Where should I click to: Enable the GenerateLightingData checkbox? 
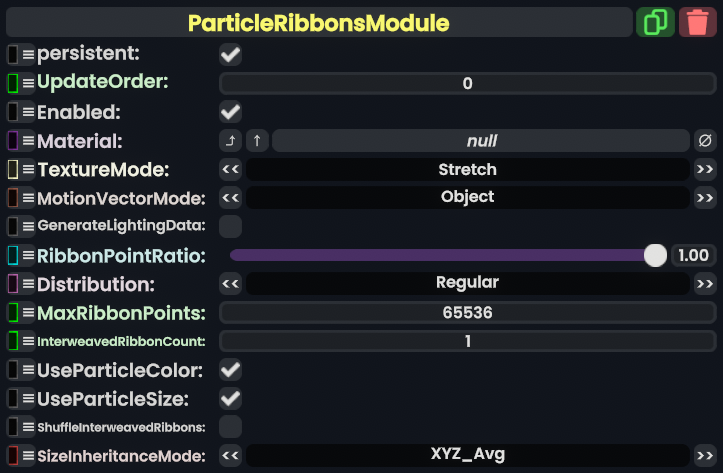point(231,226)
